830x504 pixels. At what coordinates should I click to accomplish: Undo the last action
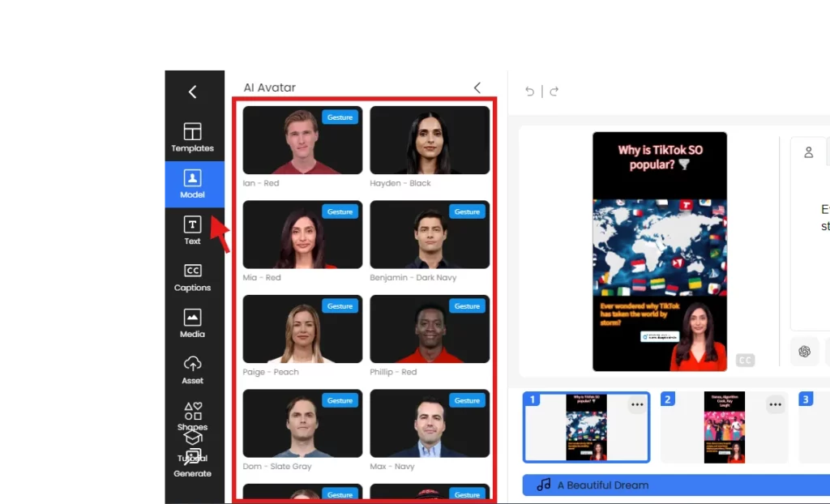click(529, 92)
